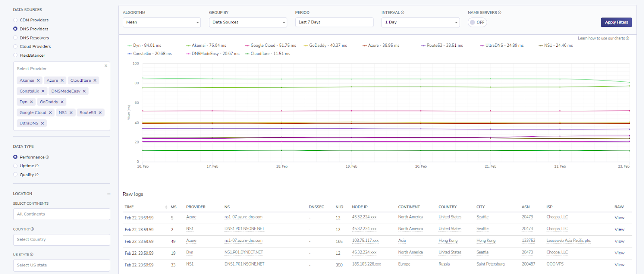This screenshot has height=274, width=644.
Task: Toggle Akamai series in chart legend
Action: 206,46
